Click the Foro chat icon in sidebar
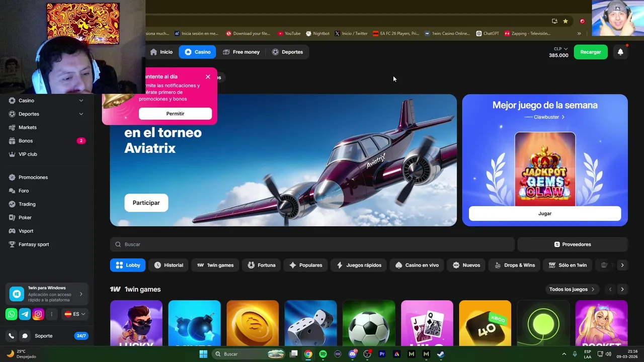Viewport: 644px width, 362px height. point(13,191)
